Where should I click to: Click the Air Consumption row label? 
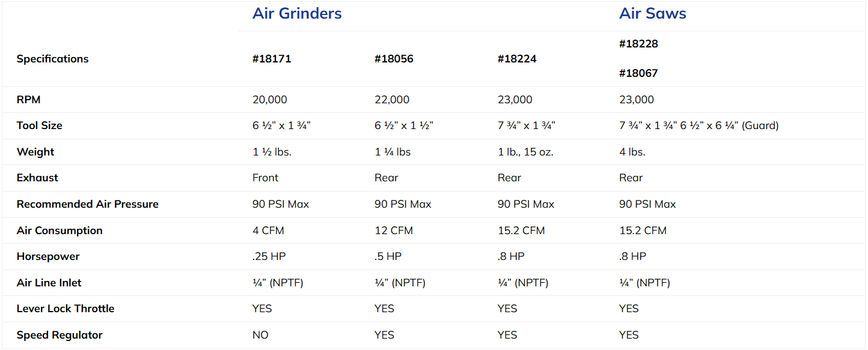tap(59, 230)
